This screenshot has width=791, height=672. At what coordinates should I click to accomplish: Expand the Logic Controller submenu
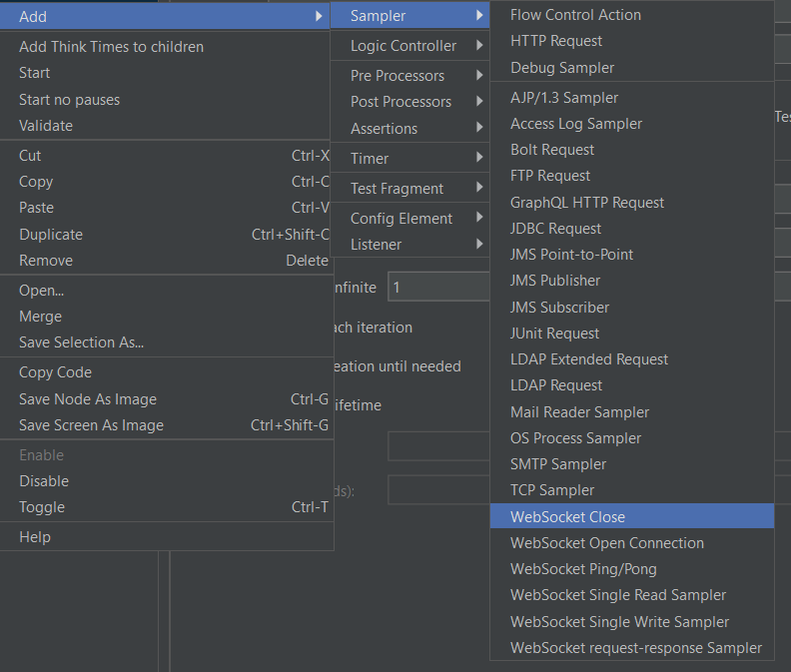click(x=403, y=46)
